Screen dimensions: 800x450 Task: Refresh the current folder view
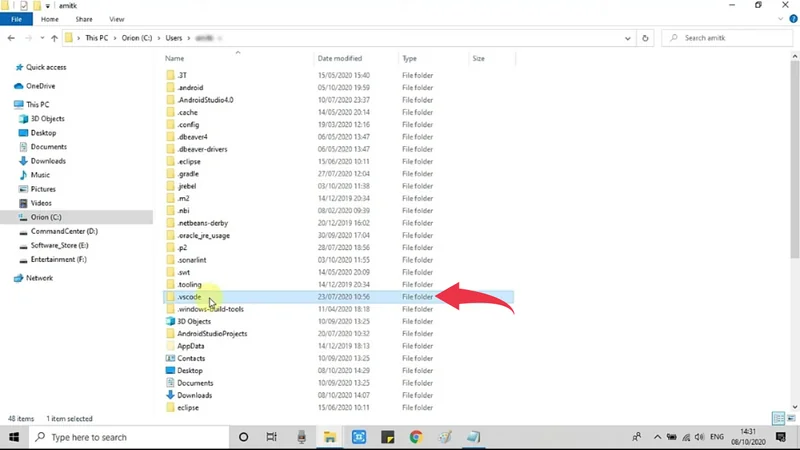(x=646, y=38)
